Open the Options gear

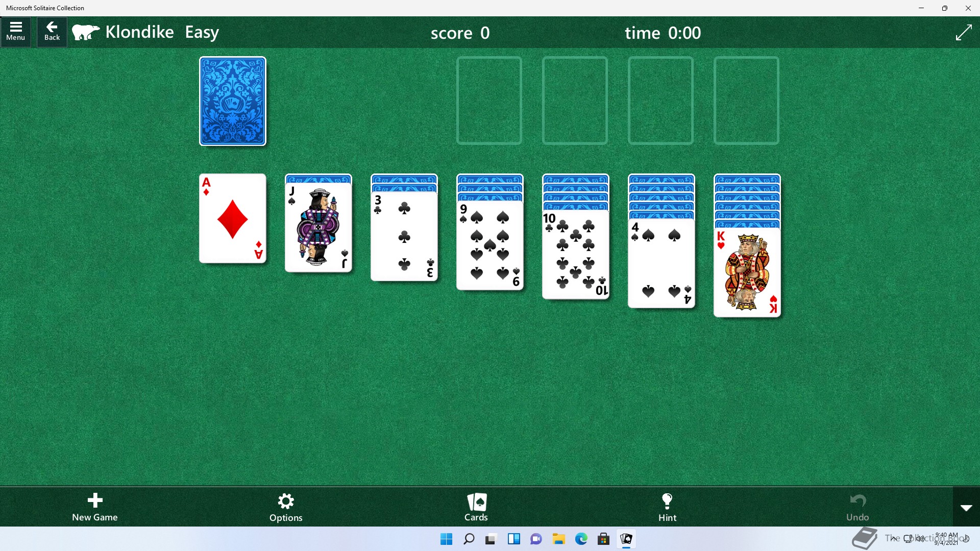click(x=286, y=507)
